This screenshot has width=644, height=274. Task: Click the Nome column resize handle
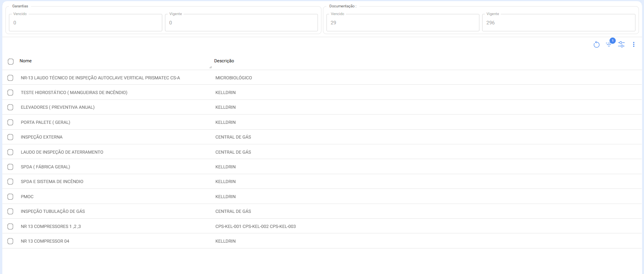[x=210, y=67]
